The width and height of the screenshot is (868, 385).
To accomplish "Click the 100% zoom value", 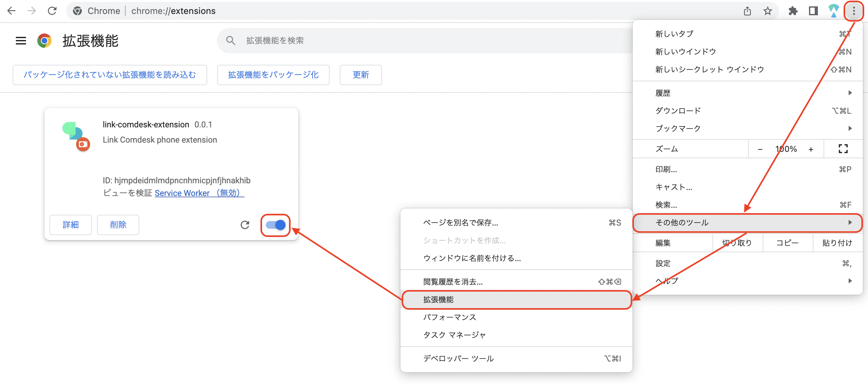I will (786, 149).
